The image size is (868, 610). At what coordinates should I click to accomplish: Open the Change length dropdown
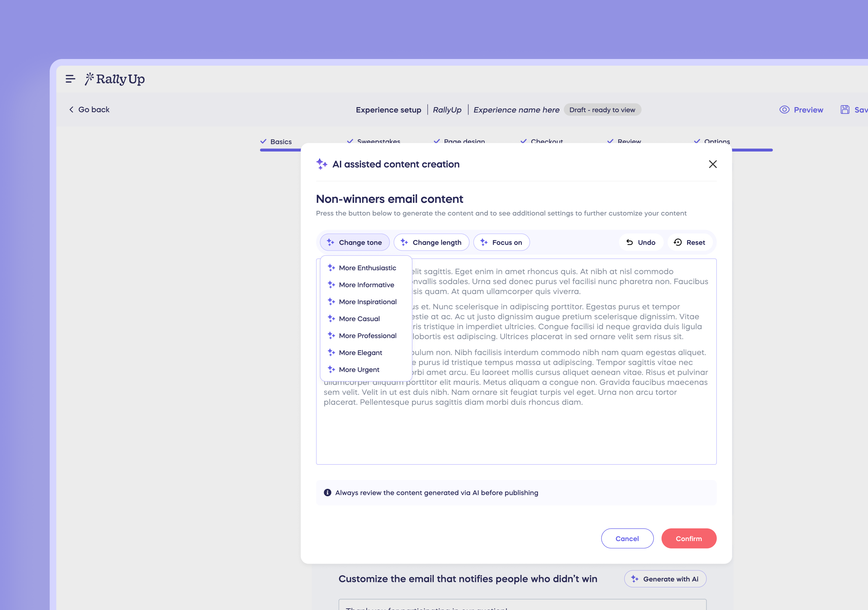(x=431, y=242)
